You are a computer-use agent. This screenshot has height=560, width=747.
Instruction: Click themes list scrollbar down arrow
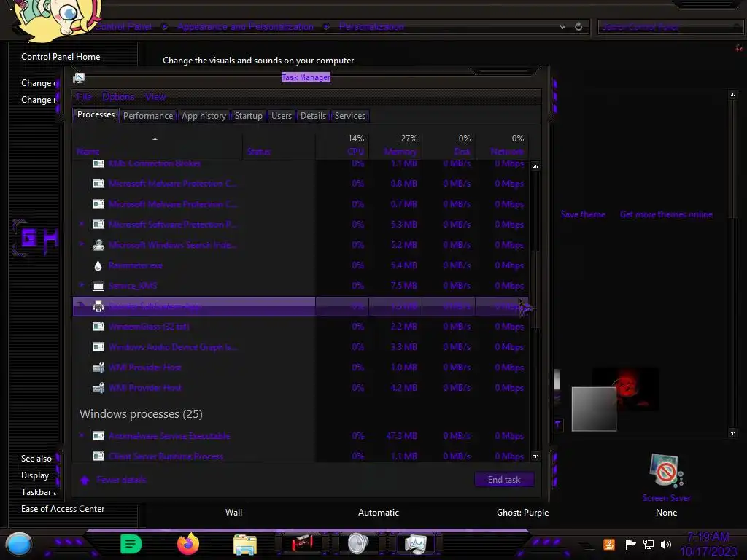click(x=732, y=433)
